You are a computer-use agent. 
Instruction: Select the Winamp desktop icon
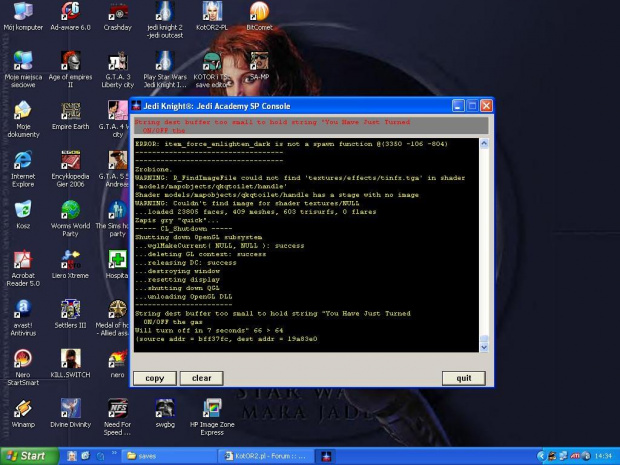click(23, 414)
